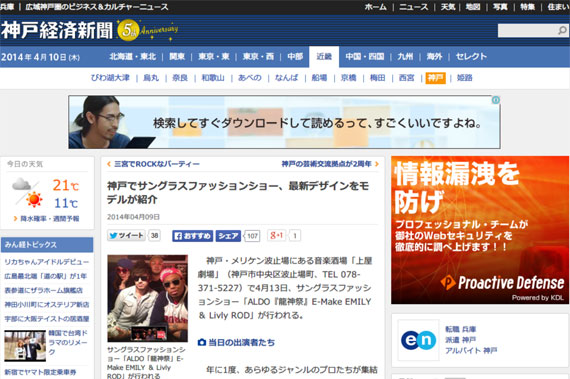Click the Google +1 button
Image resolution: width=570 pixels, height=379 pixels.
coord(277,235)
